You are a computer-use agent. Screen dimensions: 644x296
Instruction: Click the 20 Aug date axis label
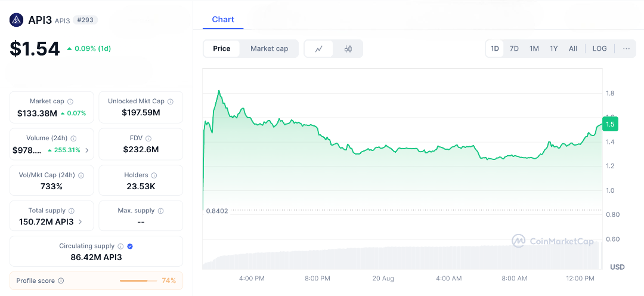[x=383, y=278]
